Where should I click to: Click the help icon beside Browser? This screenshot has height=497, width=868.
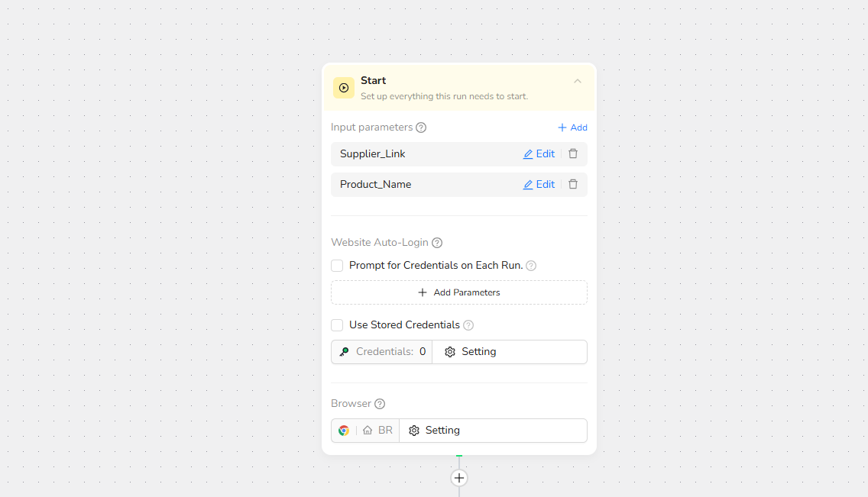click(380, 404)
